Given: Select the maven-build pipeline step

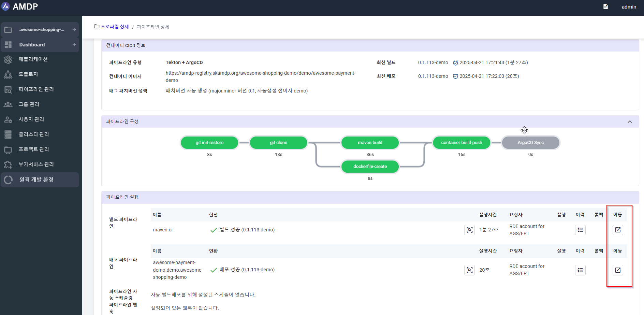Looking at the screenshot, I should pyautogui.click(x=370, y=143).
